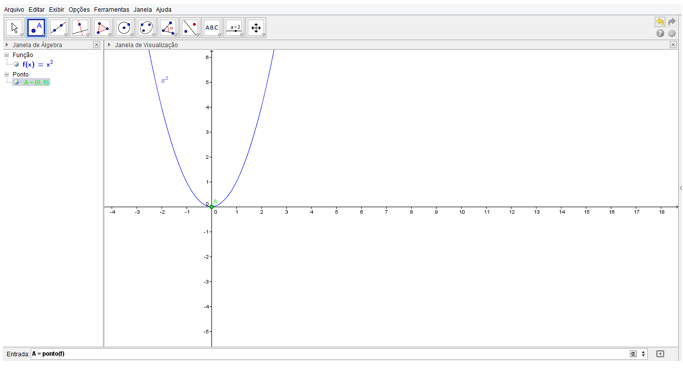683x369 pixels.
Task: Open the Ferramentas menu
Action: tap(112, 10)
